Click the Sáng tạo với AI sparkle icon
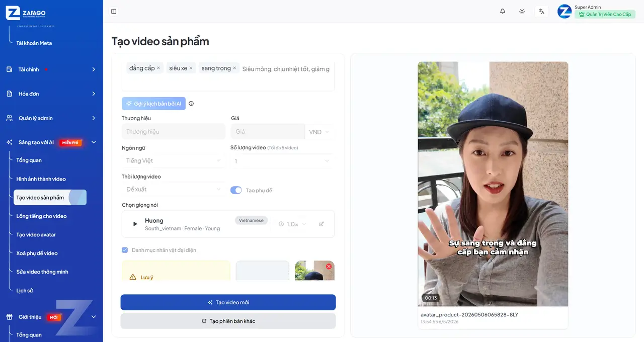Viewport: 644px width, 342px height. [9, 142]
